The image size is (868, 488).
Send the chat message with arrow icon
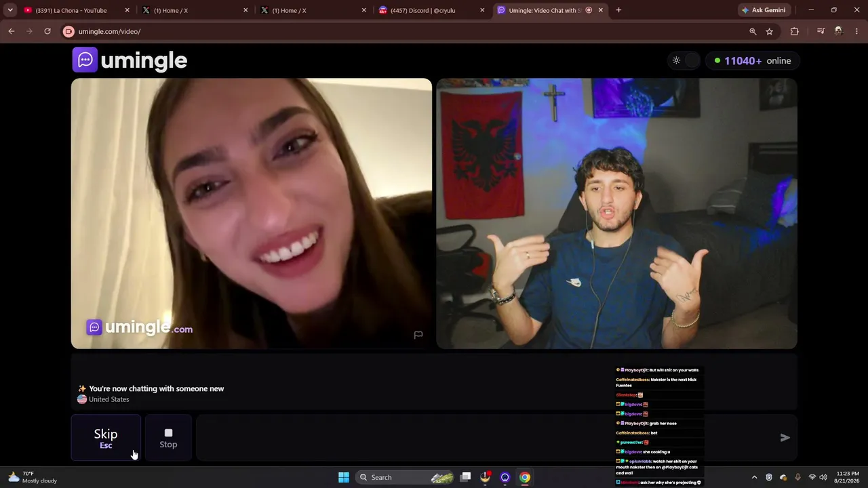click(x=785, y=438)
